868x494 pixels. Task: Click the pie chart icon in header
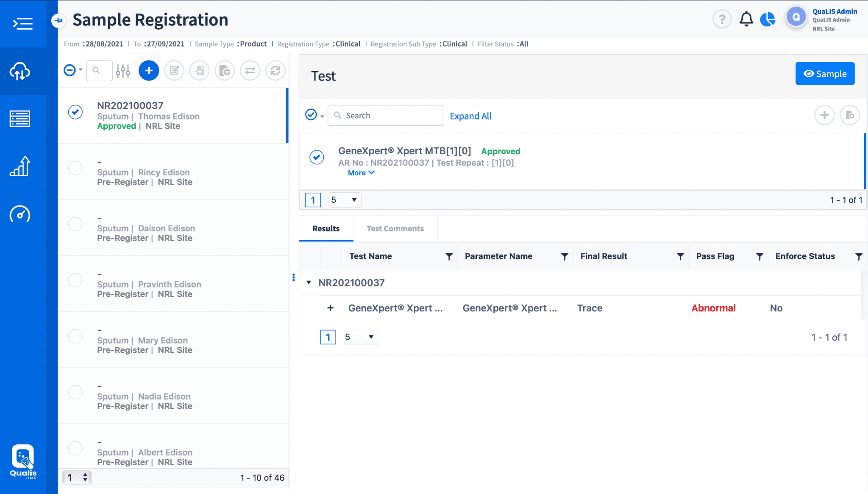point(768,19)
